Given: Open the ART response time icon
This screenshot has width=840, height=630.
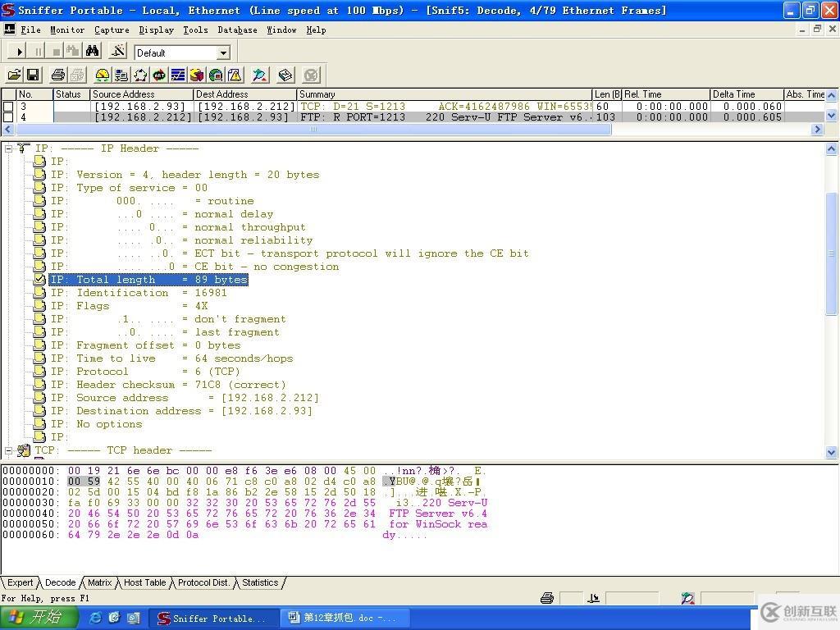Looking at the screenshot, I should pos(159,75).
